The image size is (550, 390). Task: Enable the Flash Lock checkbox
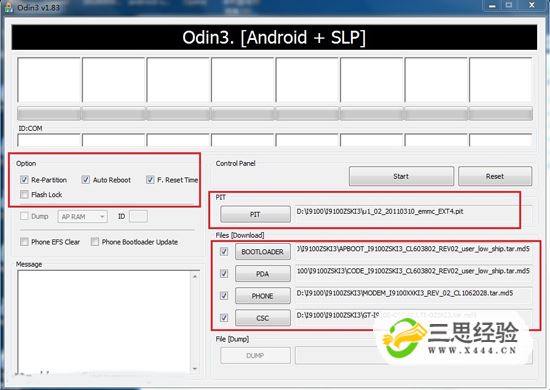(x=24, y=194)
